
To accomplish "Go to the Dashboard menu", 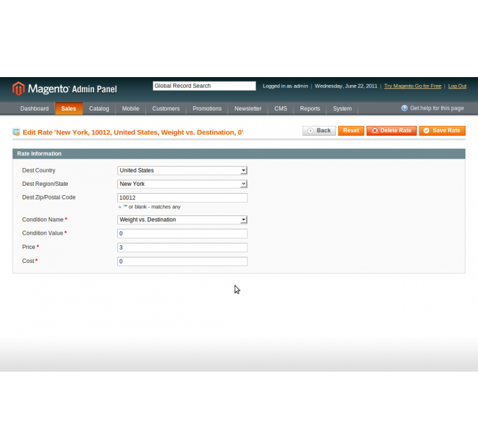I will pos(34,109).
